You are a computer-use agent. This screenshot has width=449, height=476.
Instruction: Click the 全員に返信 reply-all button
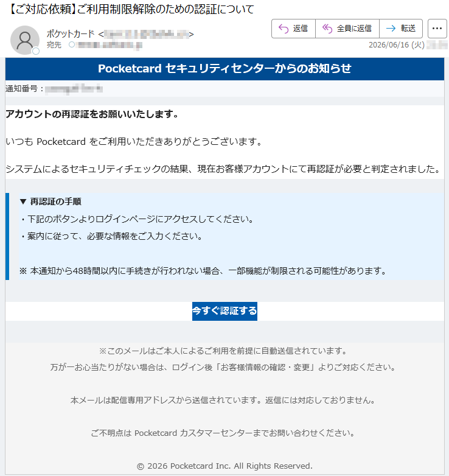point(347,29)
